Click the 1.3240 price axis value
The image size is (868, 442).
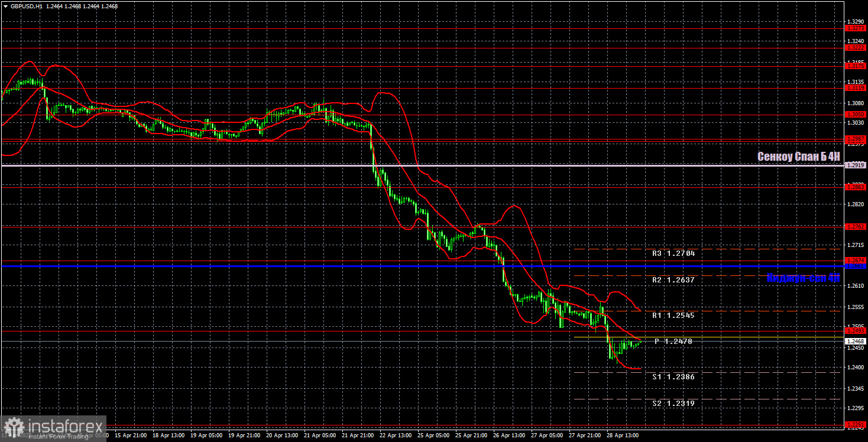click(855, 41)
